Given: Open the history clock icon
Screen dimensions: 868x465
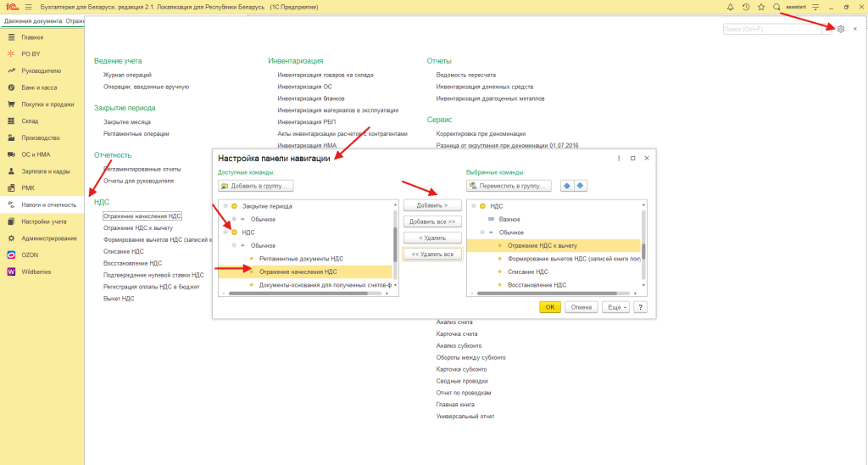Looking at the screenshot, I should pyautogui.click(x=746, y=7).
